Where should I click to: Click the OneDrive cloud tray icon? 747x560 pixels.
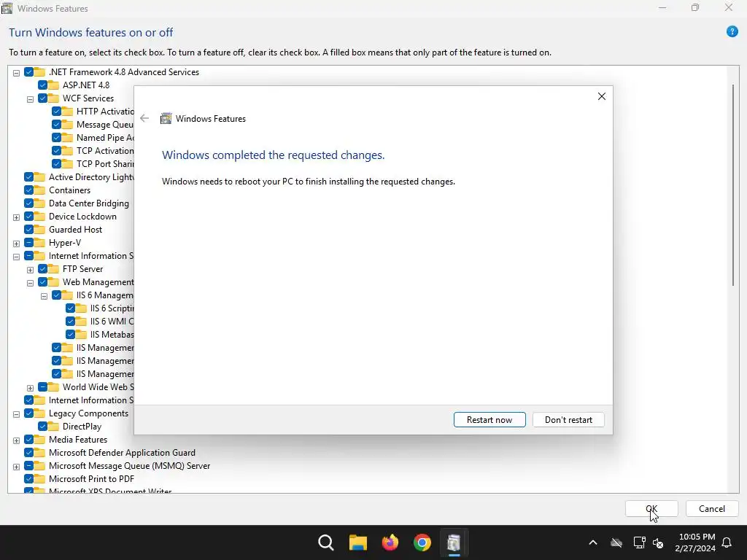tap(616, 542)
